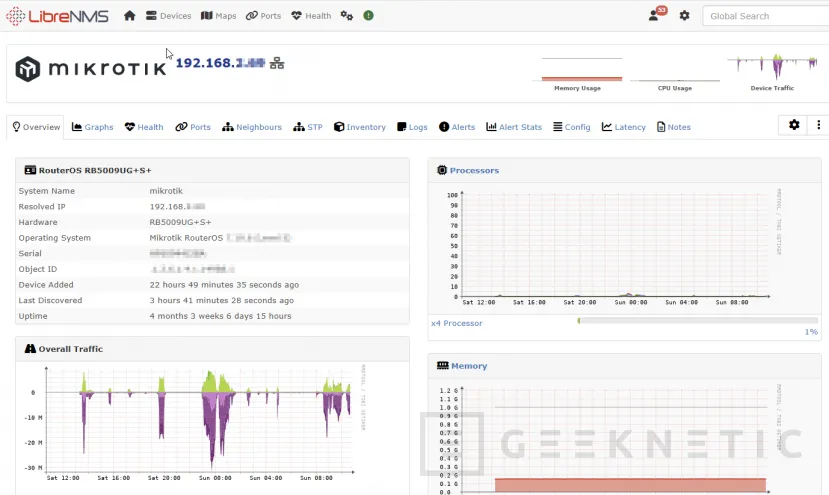The height and width of the screenshot is (495, 829).
Task: Expand the three-dot device actions menu
Action: [818, 125]
